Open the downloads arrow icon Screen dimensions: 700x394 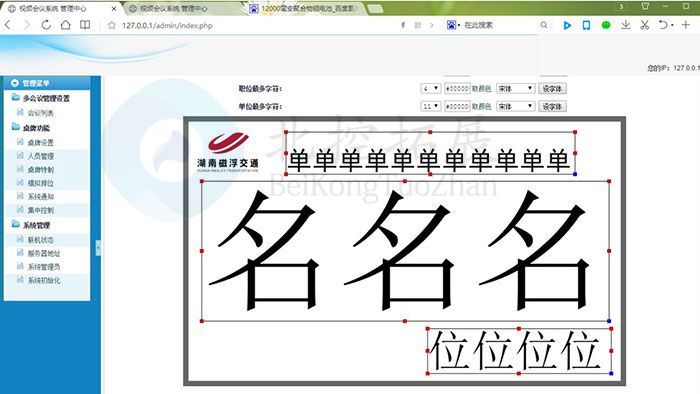(625, 25)
